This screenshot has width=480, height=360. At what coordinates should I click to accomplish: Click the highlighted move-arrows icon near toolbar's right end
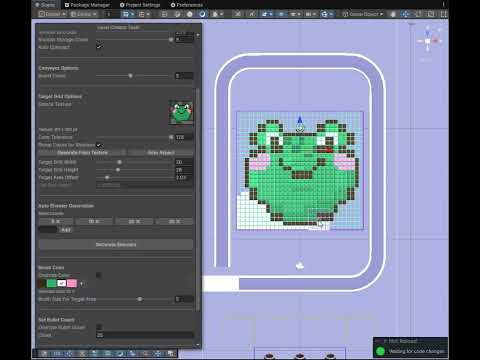(405, 14)
